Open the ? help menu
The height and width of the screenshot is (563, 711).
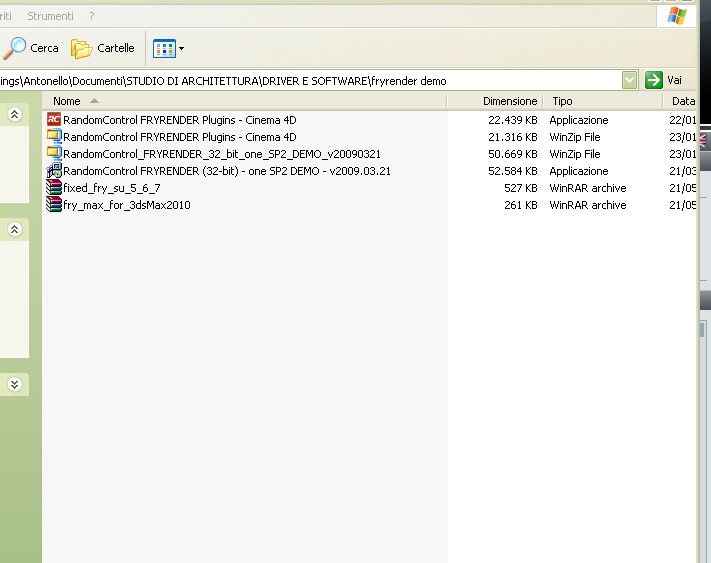pos(92,16)
